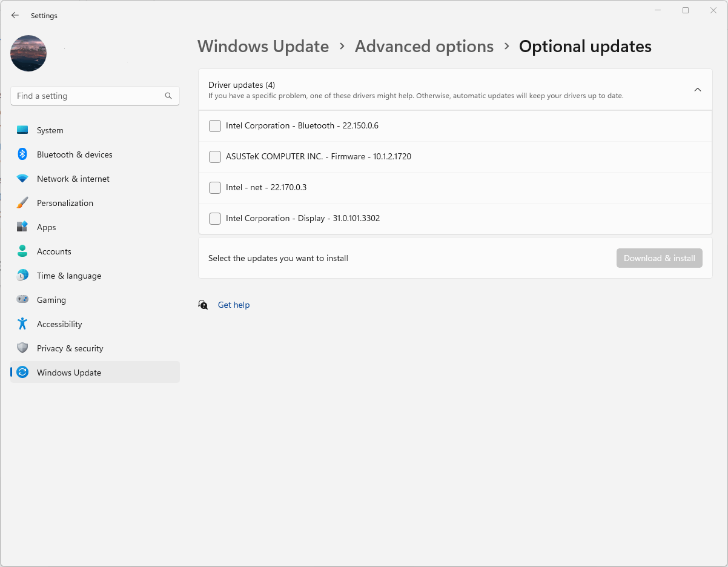Open the Accessibility settings category

[x=95, y=324]
